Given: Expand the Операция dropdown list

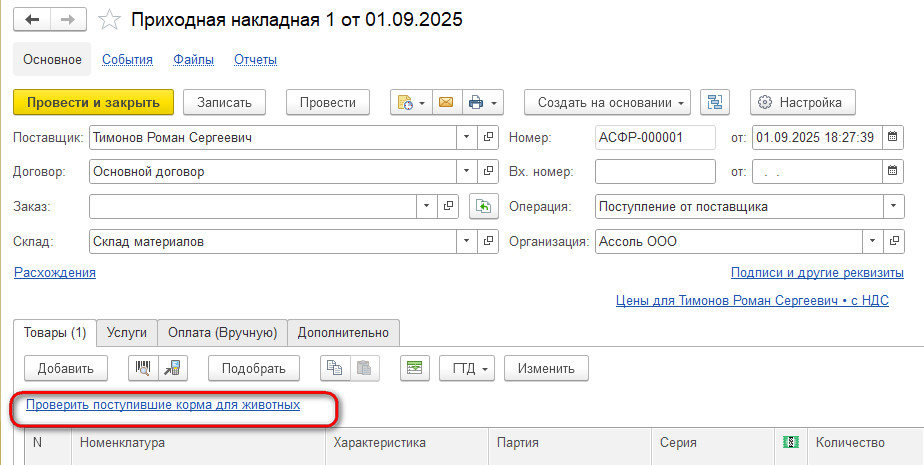Looking at the screenshot, I should point(893,206).
